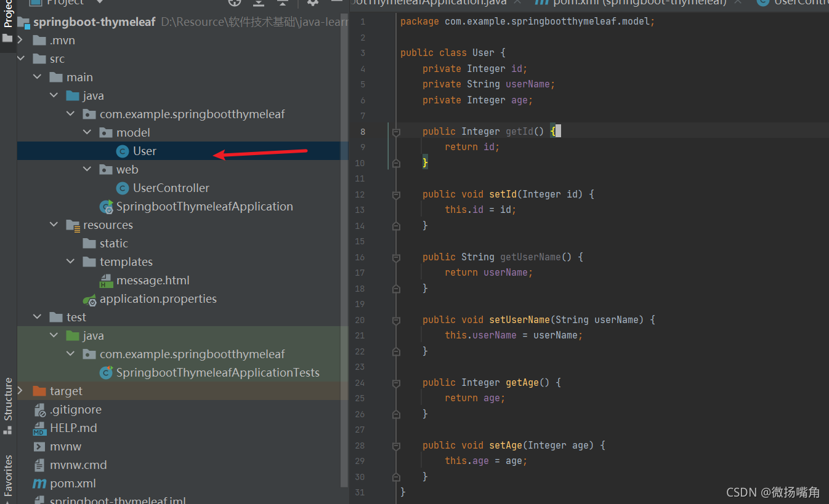The image size is (829, 504).
Task: Click the HELP.md markdown icon
Action: click(39, 428)
